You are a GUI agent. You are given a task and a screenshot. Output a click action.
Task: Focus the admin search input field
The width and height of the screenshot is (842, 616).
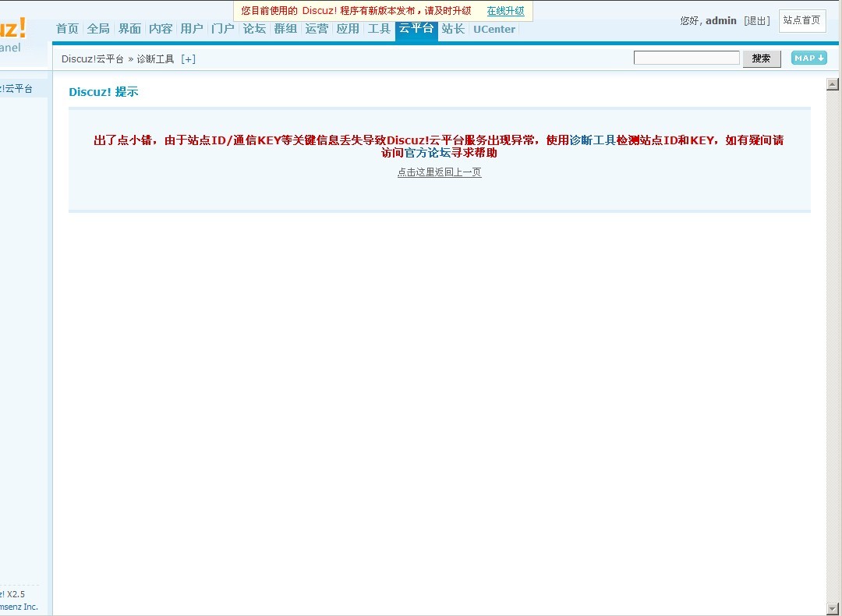pyautogui.click(x=686, y=58)
